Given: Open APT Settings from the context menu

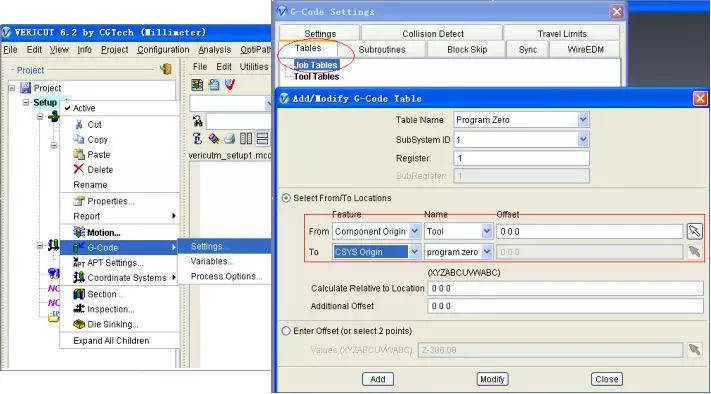Looking at the screenshot, I should click(115, 263).
